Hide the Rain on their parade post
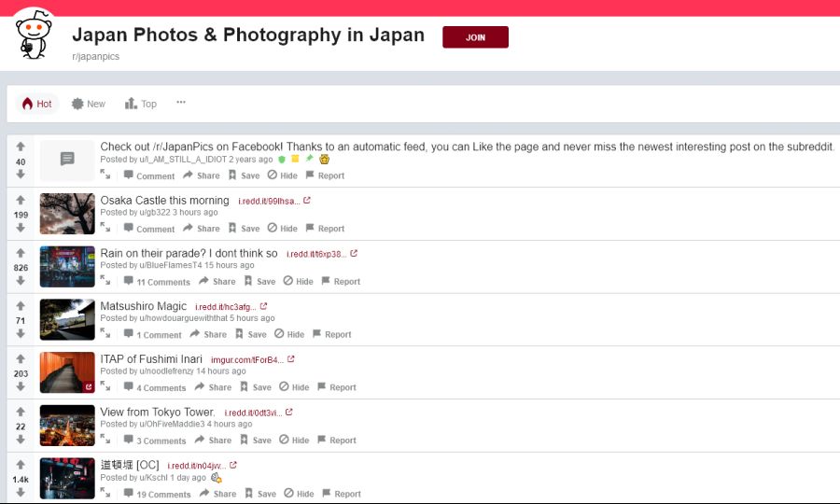The image size is (840, 504). [298, 281]
